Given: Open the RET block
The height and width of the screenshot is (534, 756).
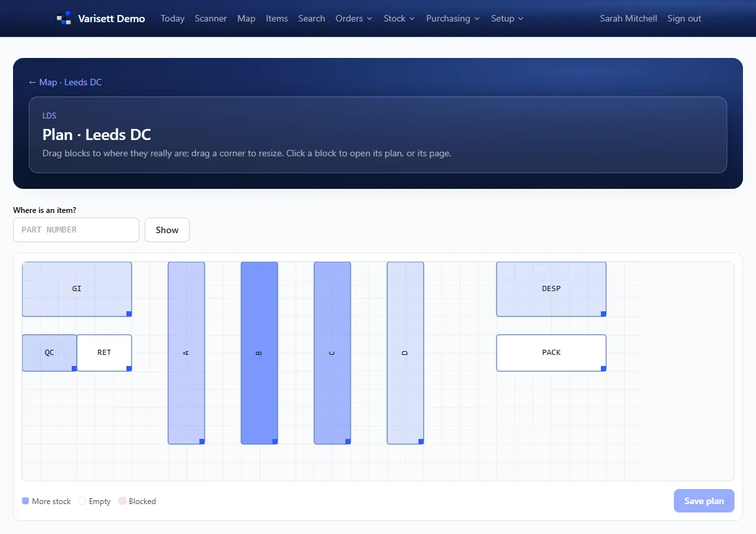Looking at the screenshot, I should point(104,352).
